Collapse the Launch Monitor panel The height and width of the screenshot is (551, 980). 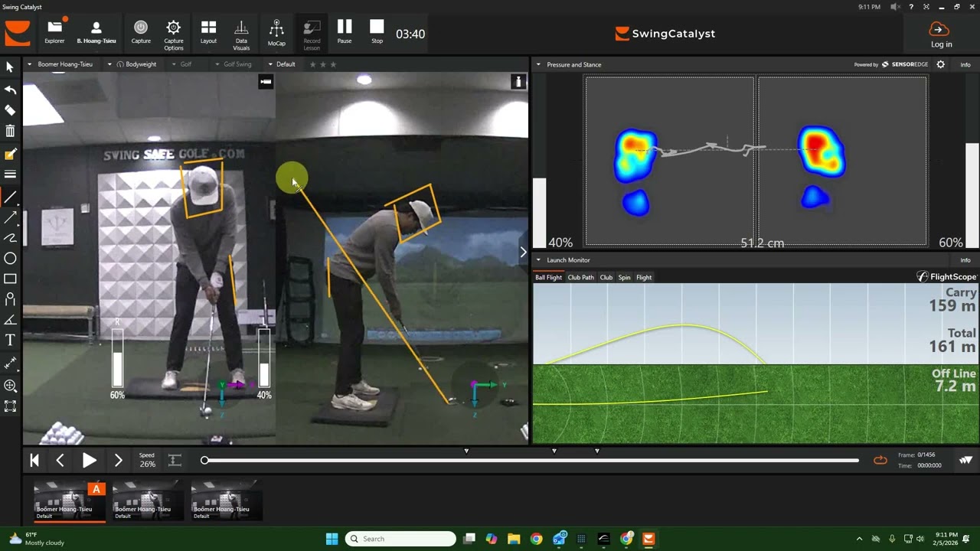(538, 260)
